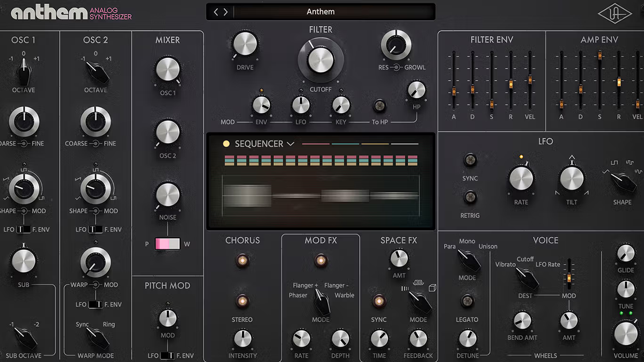Screen dimensions: 644x362
Task: Click the LFO TILT knob
Action: click(x=572, y=179)
